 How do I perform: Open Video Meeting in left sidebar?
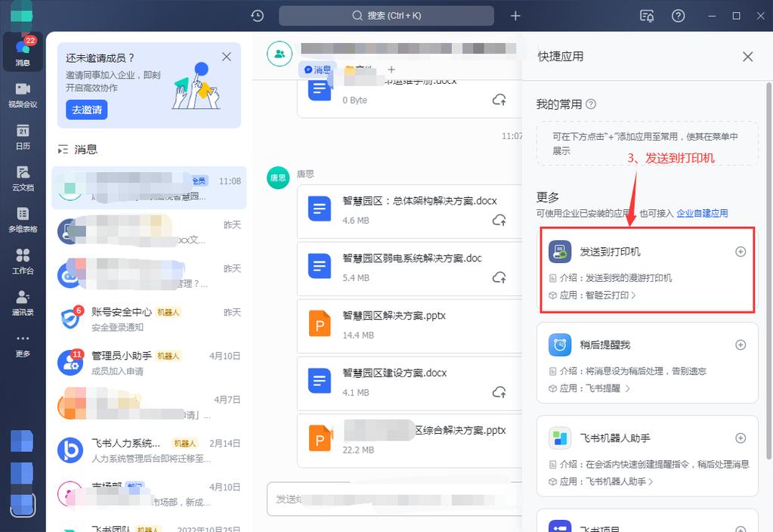[x=23, y=95]
